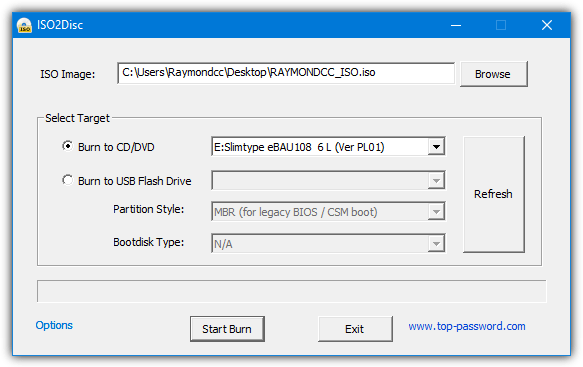Viewport: 583px width, 367px height.
Task: Click the Start Burn button
Action: [227, 329]
